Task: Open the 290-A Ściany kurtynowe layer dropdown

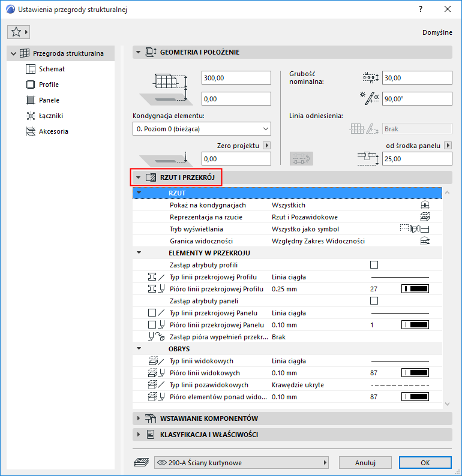Action: (242, 463)
